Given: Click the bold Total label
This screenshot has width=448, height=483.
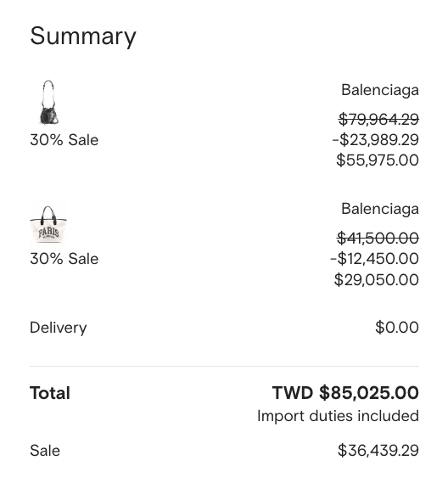Looking at the screenshot, I should (x=50, y=393).
